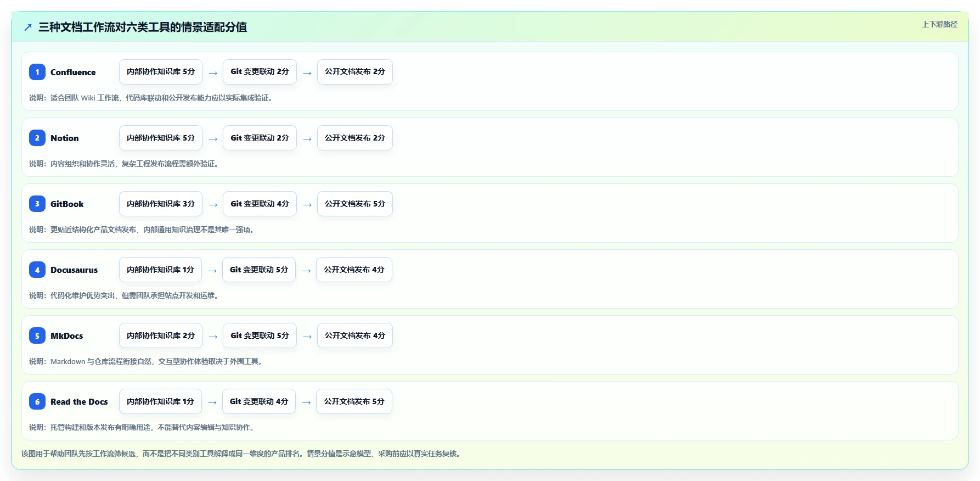
Task: Select the GitBook row title
Action: (x=67, y=204)
